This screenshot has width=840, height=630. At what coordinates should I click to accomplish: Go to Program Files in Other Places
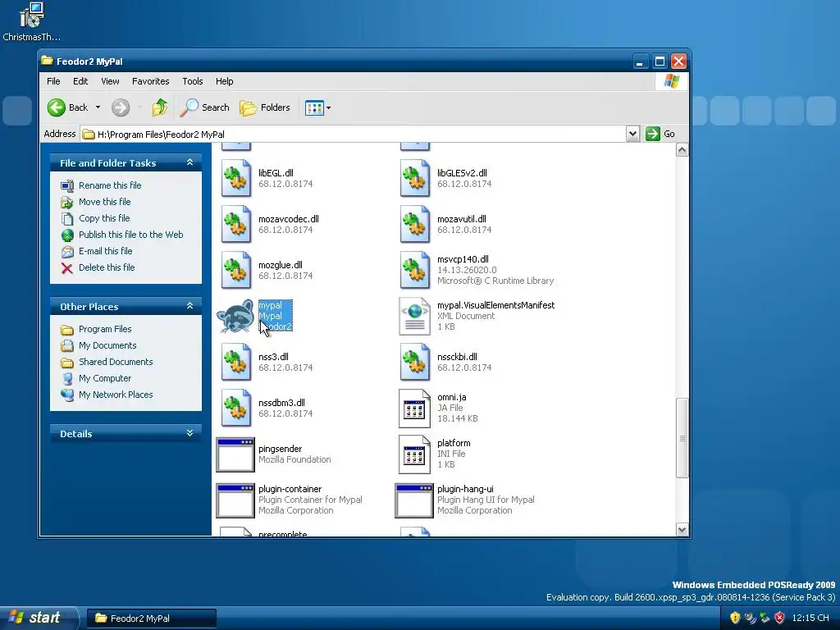pos(105,329)
